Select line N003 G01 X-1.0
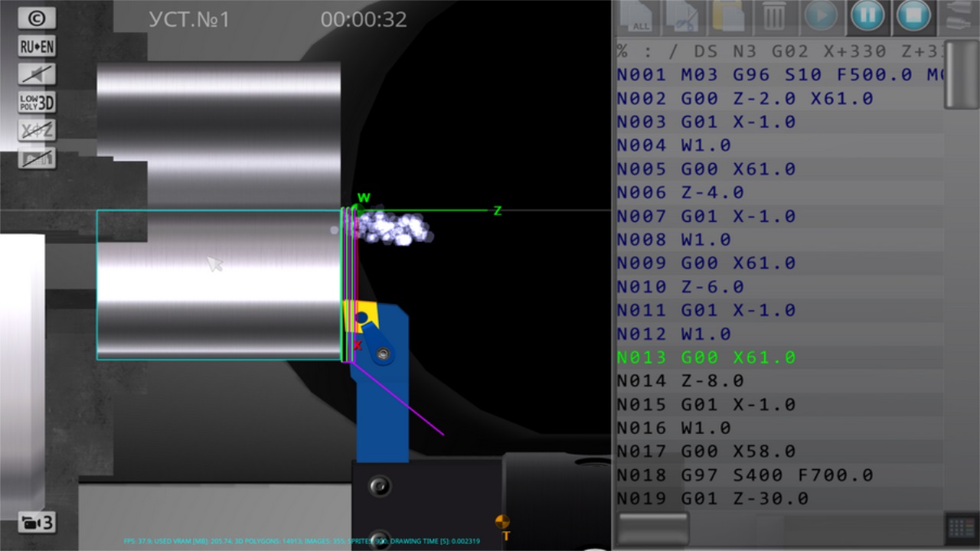980x551 pixels. click(x=779, y=122)
